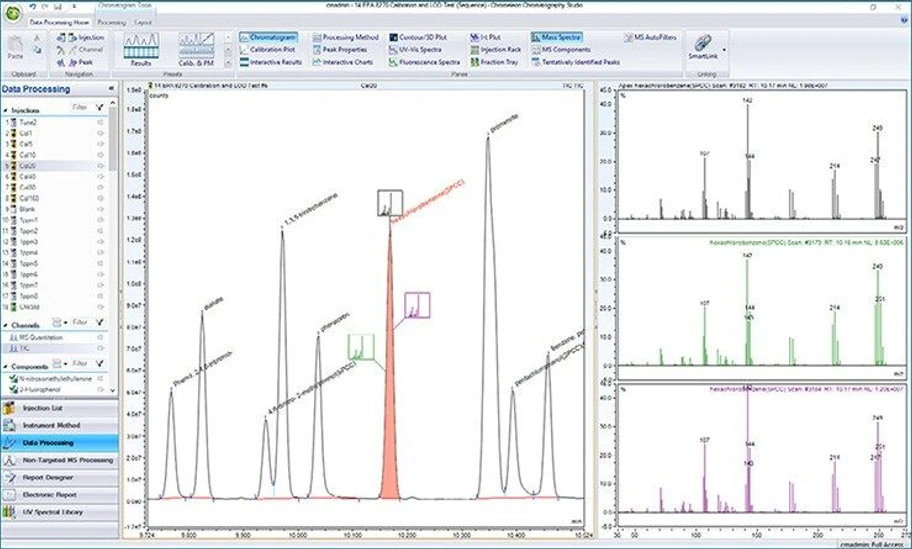912x549 pixels.
Task: Toggle the pin icon beside Blank injection
Action: pos(100,209)
